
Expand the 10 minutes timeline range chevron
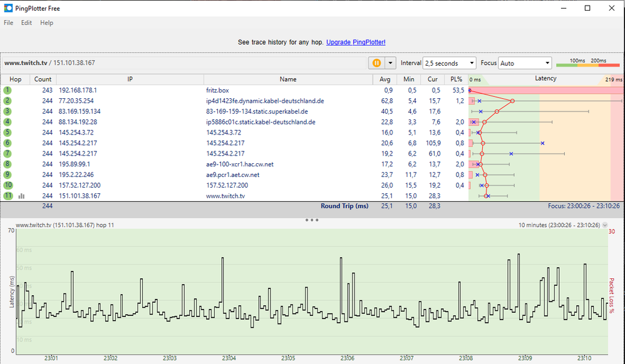point(605,225)
